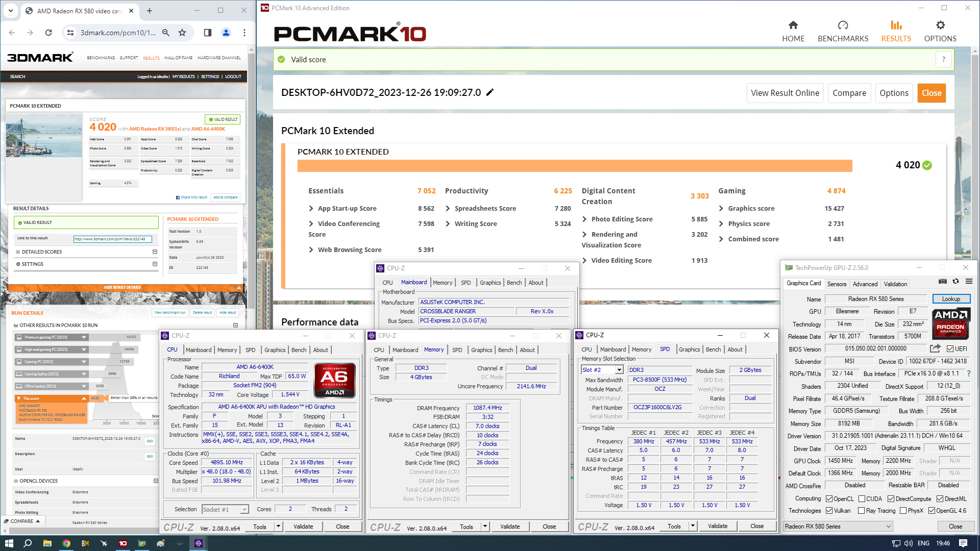Screen dimensions: 980x551
Task: Bookmark this page with the star icon
Action: click(182, 33)
